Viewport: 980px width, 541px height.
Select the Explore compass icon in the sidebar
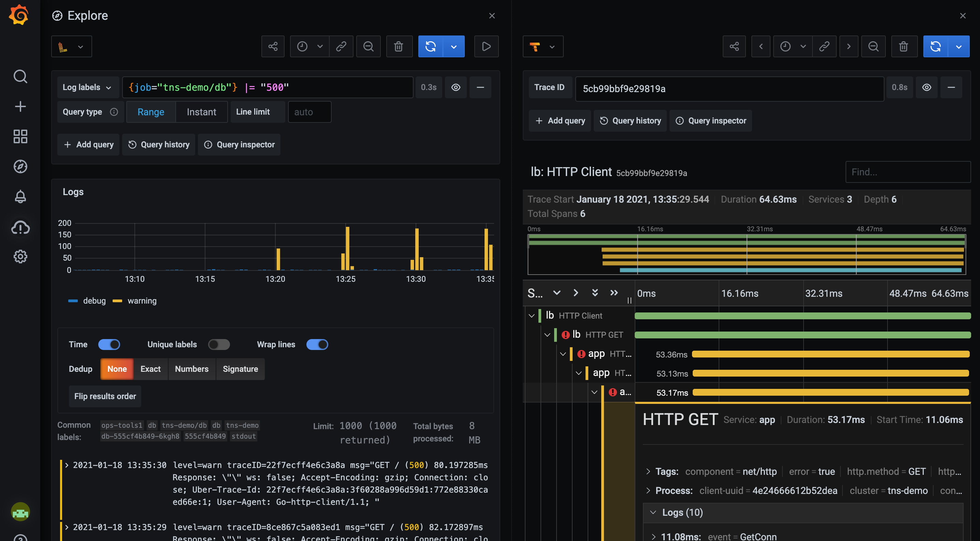(x=20, y=166)
